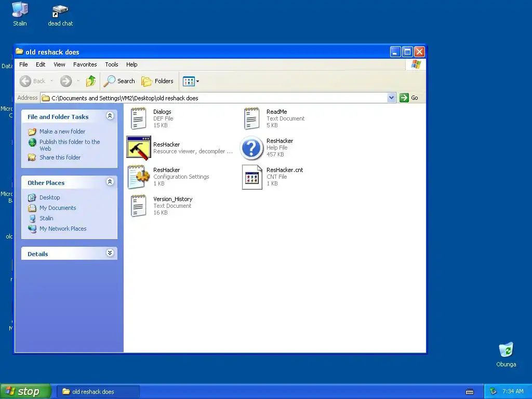This screenshot has width=532, height=399.
Task: Click the ResHacker.cnt file name text
Action: click(x=285, y=170)
